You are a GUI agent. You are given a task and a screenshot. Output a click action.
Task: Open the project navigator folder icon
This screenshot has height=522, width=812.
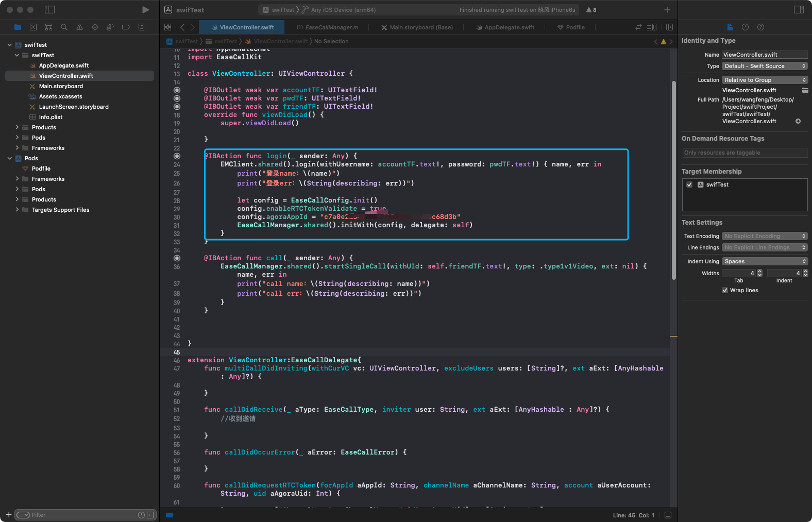click(18, 27)
